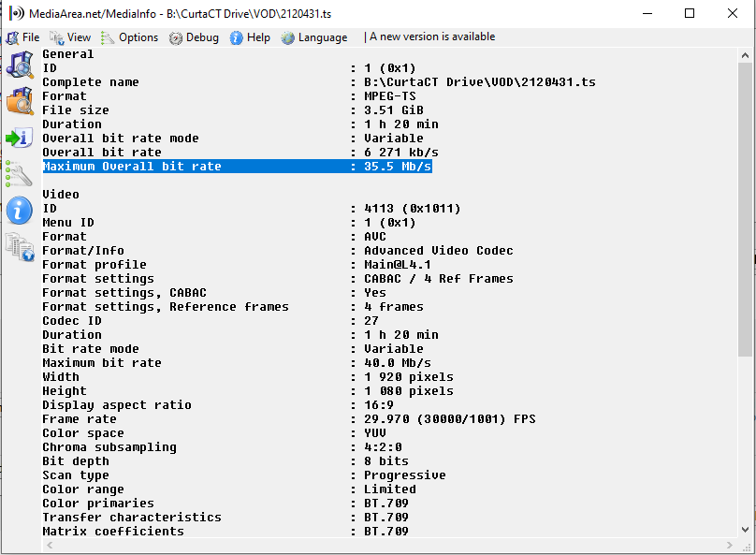Click the Open Folder sidebar icon
The height and width of the screenshot is (555, 756).
point(20,101)
